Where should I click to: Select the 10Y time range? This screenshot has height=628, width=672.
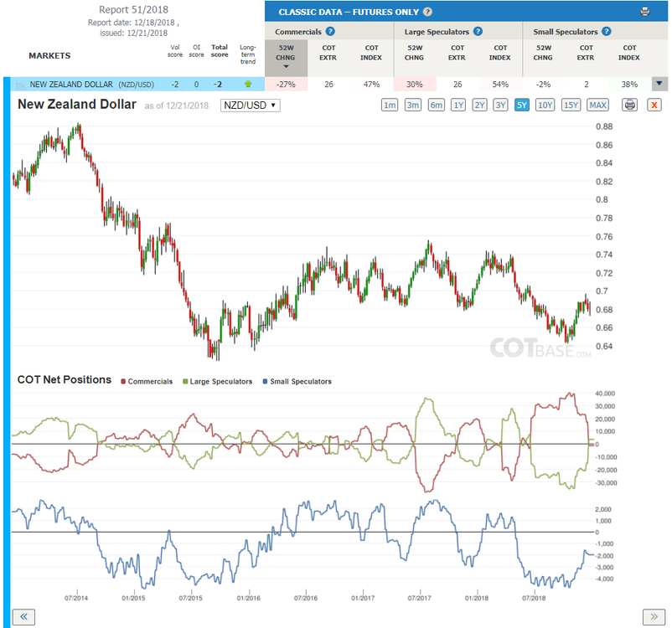click(545, 105)
